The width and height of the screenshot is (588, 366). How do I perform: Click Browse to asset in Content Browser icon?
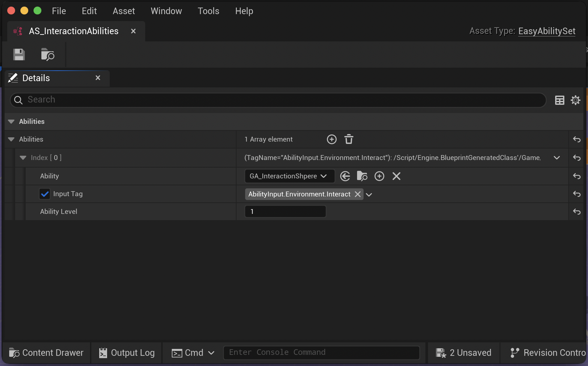tap(48, 55)
